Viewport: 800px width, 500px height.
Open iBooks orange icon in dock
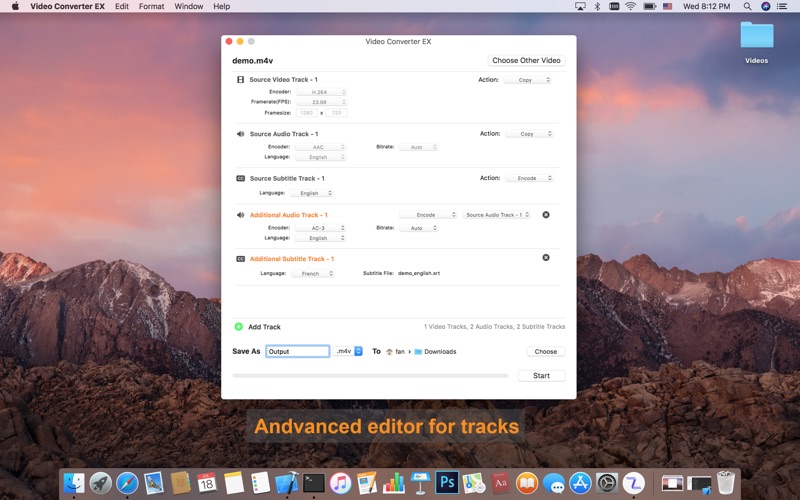(527, 483)
